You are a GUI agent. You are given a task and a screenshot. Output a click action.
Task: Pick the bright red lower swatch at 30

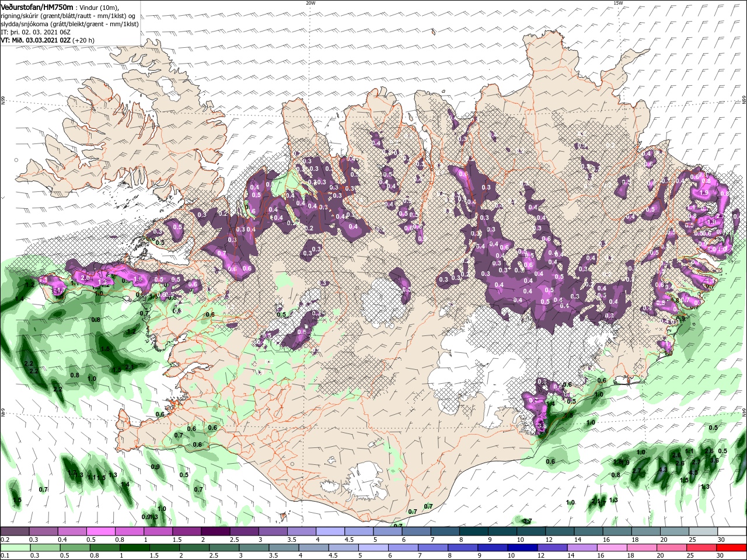coord(731,548)
